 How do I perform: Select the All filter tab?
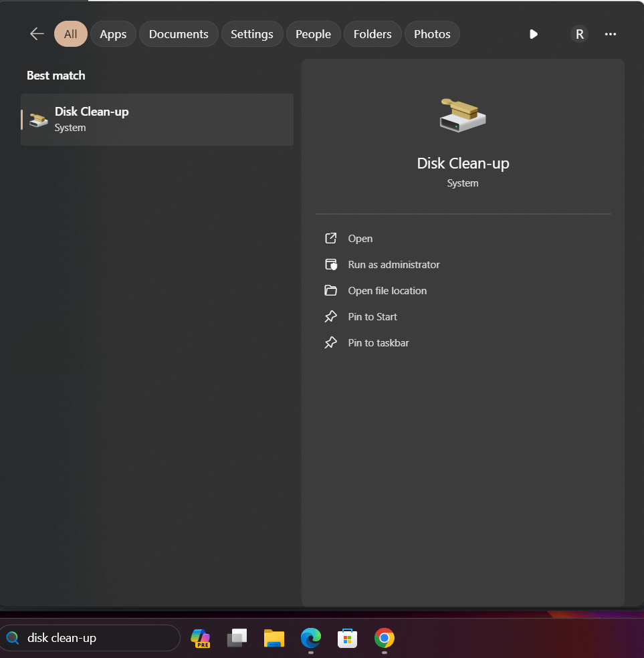pos(70,34)
